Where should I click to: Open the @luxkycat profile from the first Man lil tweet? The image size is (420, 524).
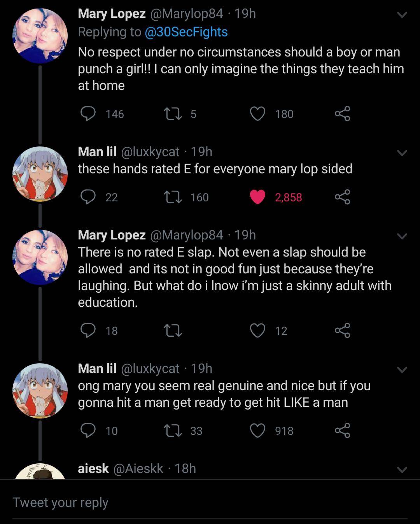click(150, 151)
